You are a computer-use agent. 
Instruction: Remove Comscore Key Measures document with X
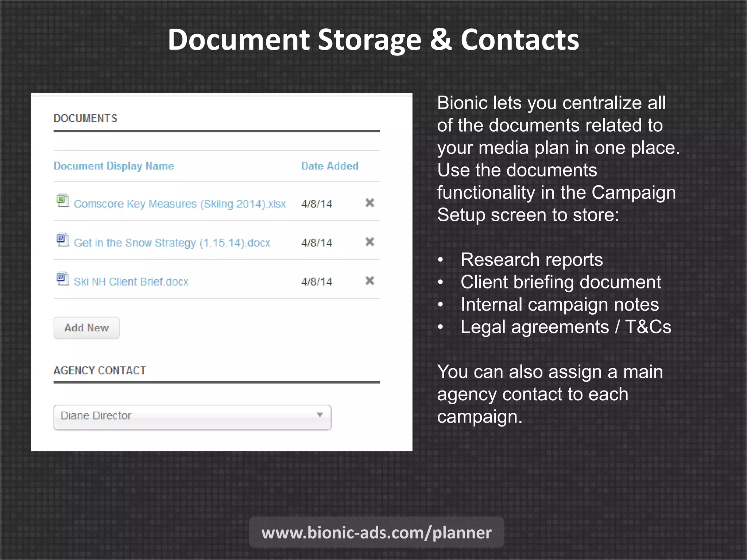click(x=369, y=203)
